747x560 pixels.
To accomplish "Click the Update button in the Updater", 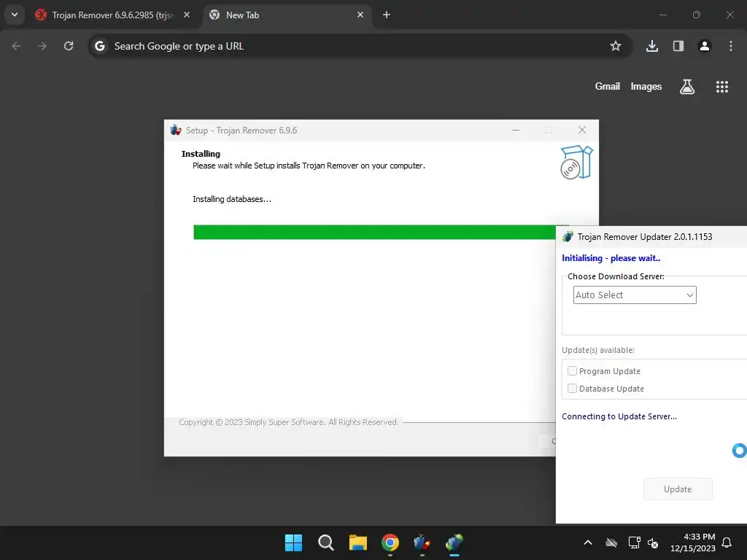I will (x=678, y=489).
